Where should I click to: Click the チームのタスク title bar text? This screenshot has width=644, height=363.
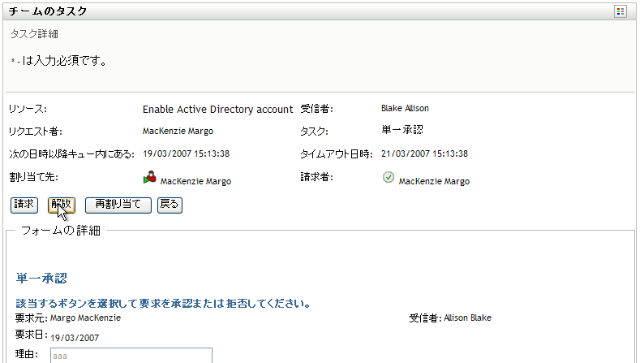[48, 11]
